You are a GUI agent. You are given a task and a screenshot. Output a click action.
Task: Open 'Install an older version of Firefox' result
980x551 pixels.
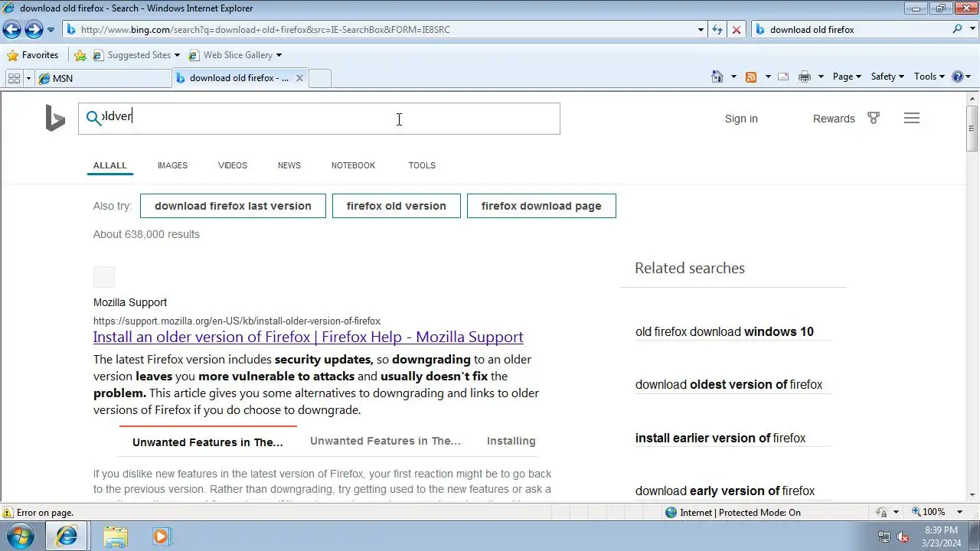[x=309, y=337]
